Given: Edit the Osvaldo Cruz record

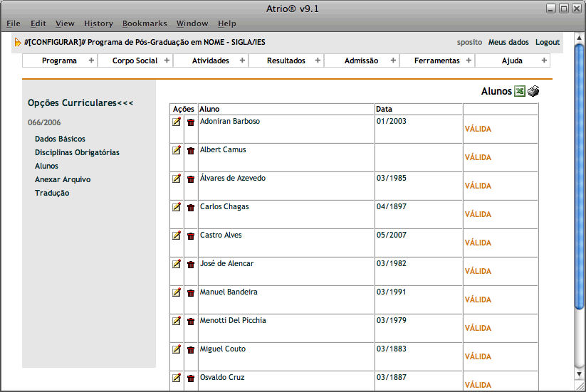Looking at the screenshot, I should click(x=177, y=378).
